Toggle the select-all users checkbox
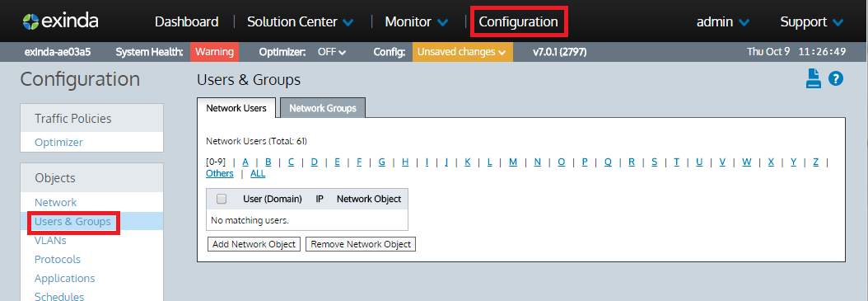868x301 pixels. [222, 199]
